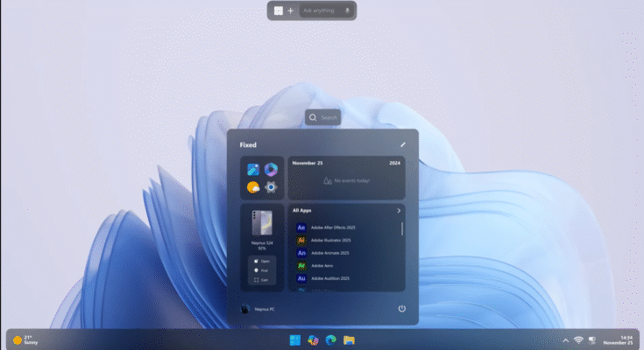
Task: Click the power button icon
Action: pyautogui.click(x=401, y=309)
